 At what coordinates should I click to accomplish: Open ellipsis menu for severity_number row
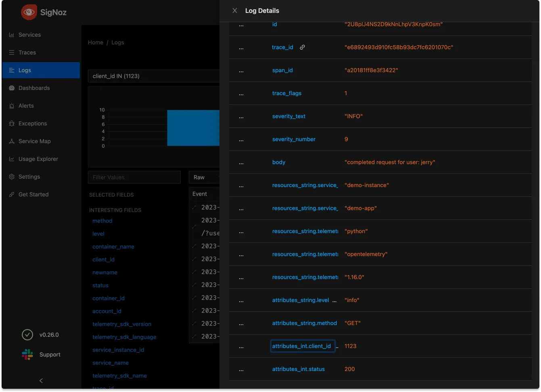241,140
